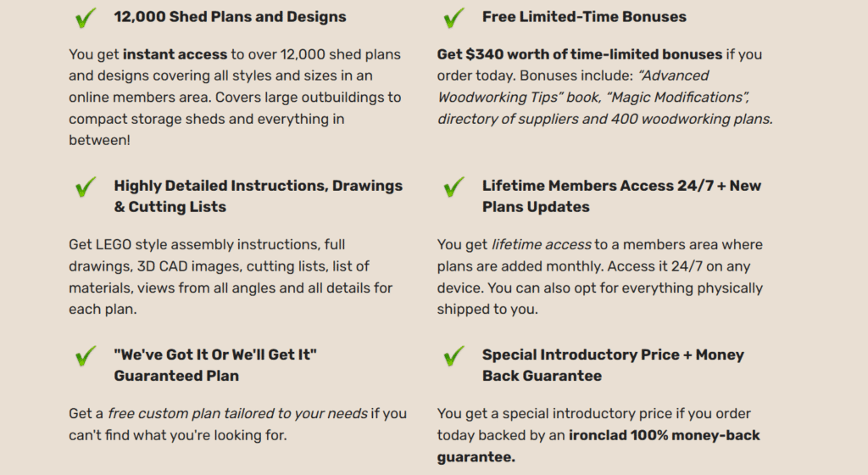Click checkmark next to Free Limited-Time Bonuses
This screenshot has width=868, height=475.
[x=453, y=17]
